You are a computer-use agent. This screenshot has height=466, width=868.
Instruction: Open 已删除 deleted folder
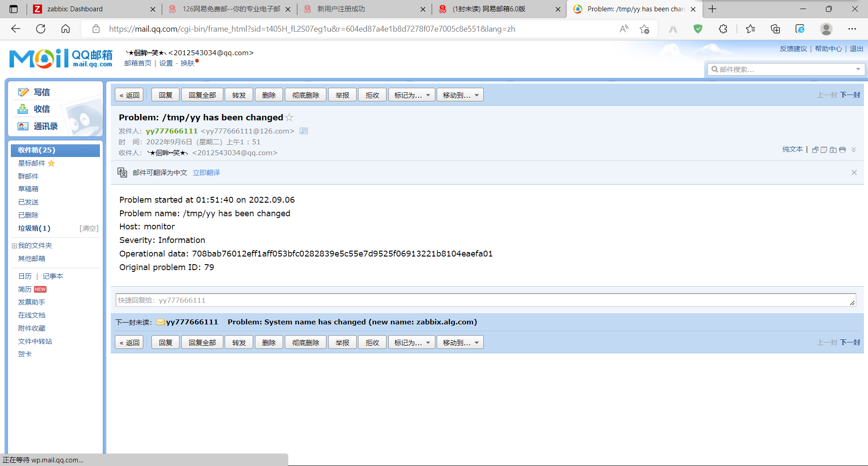[28, 215]
